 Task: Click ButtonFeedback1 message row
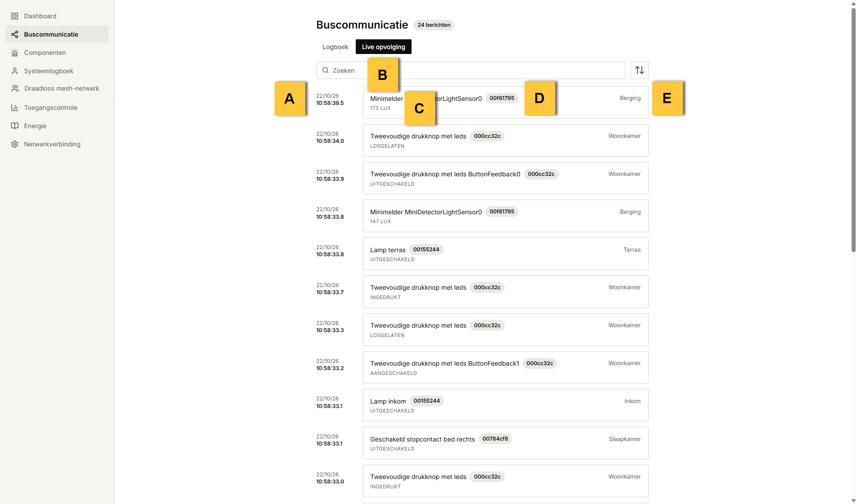[x=505, y=367]
